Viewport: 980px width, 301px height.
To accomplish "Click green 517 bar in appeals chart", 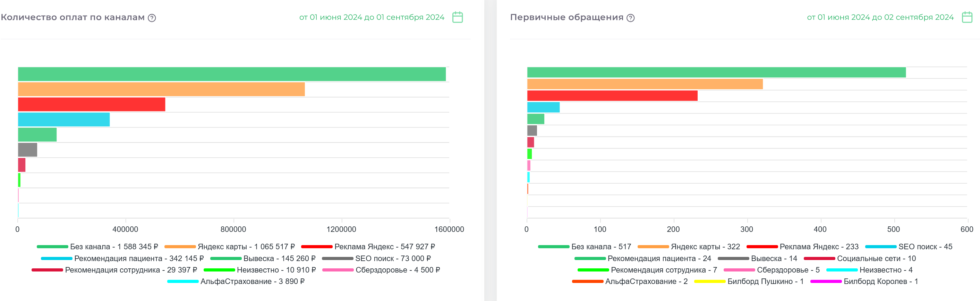I will click(x=716, y=72).
